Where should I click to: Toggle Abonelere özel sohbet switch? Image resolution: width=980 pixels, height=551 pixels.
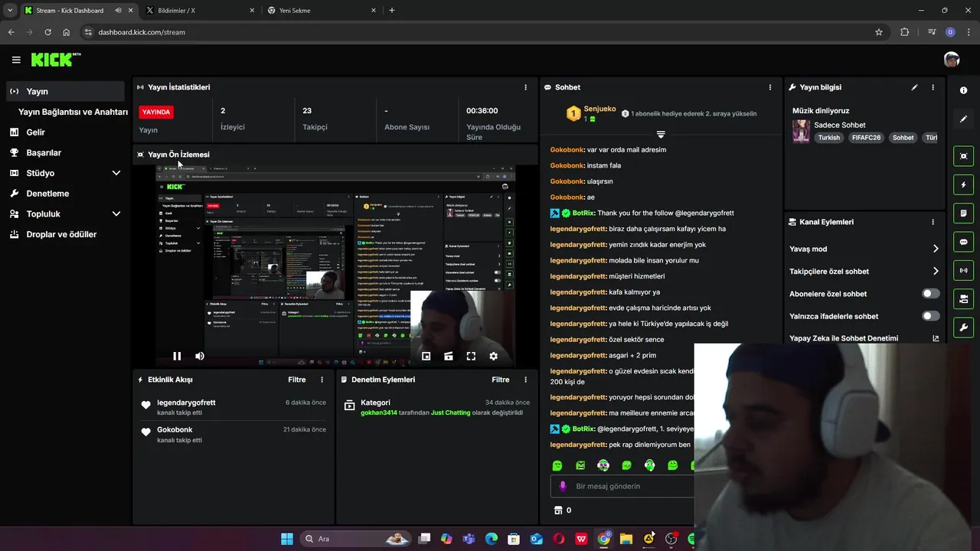[x=931, y=294]
